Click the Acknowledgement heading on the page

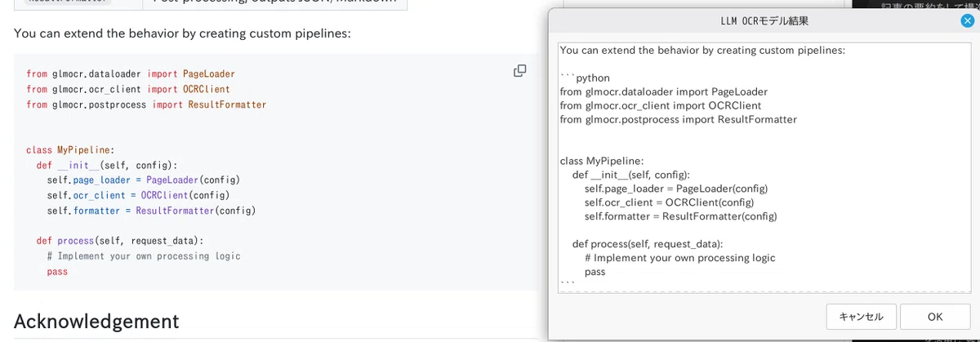tap(96, 321)
